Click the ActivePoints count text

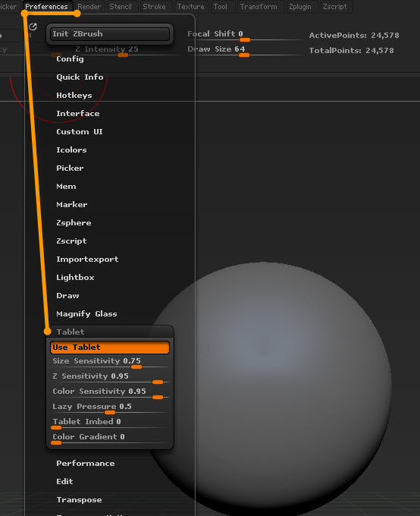pos(354,35)
